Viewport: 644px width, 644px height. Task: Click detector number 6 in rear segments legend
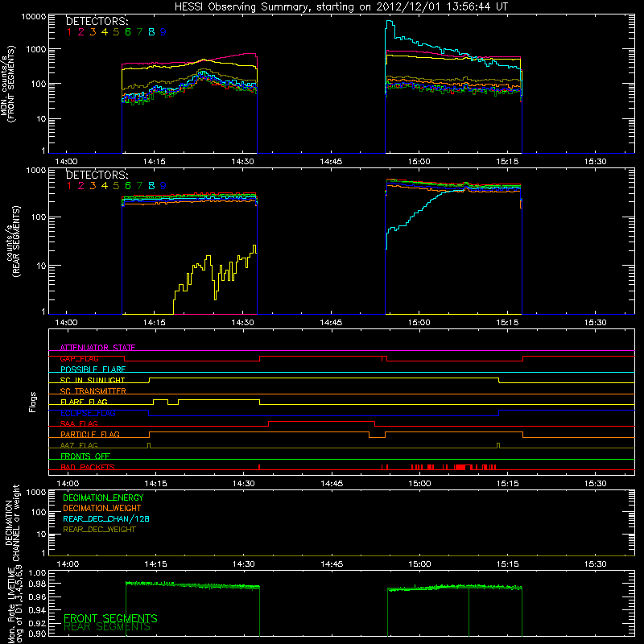pyautogui.click(x=128, y=186)
